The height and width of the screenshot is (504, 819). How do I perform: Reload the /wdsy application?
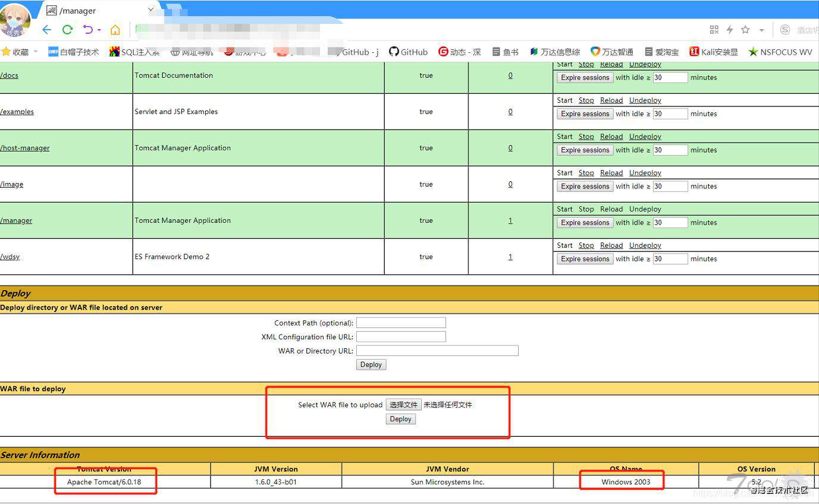[611, 245]
